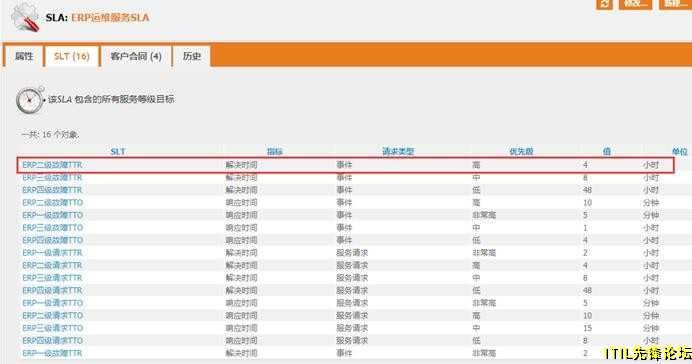Open the 客户合同 (4) tab
Screen dimensions: 692x364
coord(136,56)
